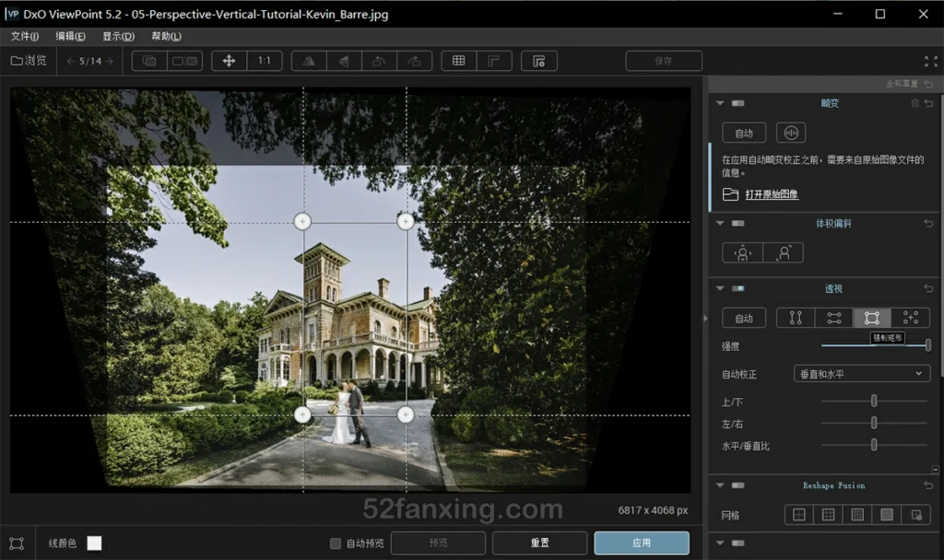Collapse the Reshape Fusion panel
The width and height of the screenshot is (944, 560).
(719, 484)
